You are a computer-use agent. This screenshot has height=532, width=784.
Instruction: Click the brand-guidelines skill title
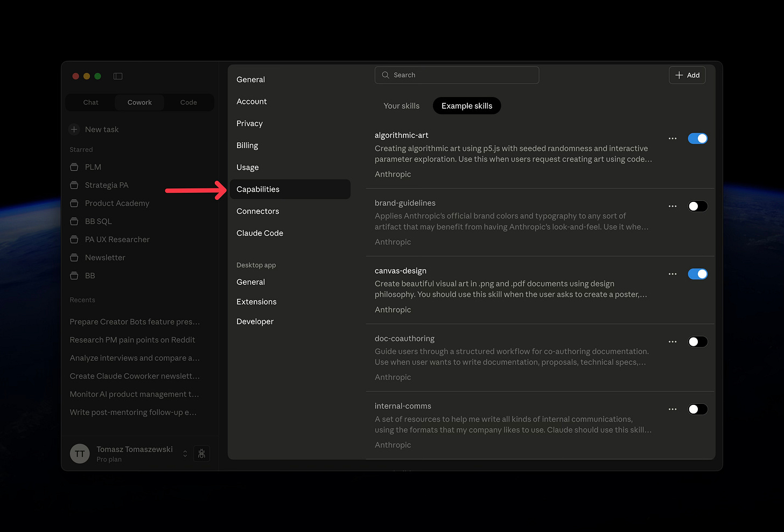pyautogui.click(x=405, y=203)
